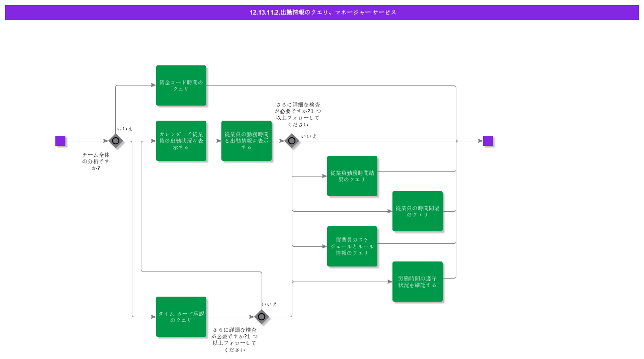Click the 'チーム全体の分析ですか?' gateway label

click(96, 161)
